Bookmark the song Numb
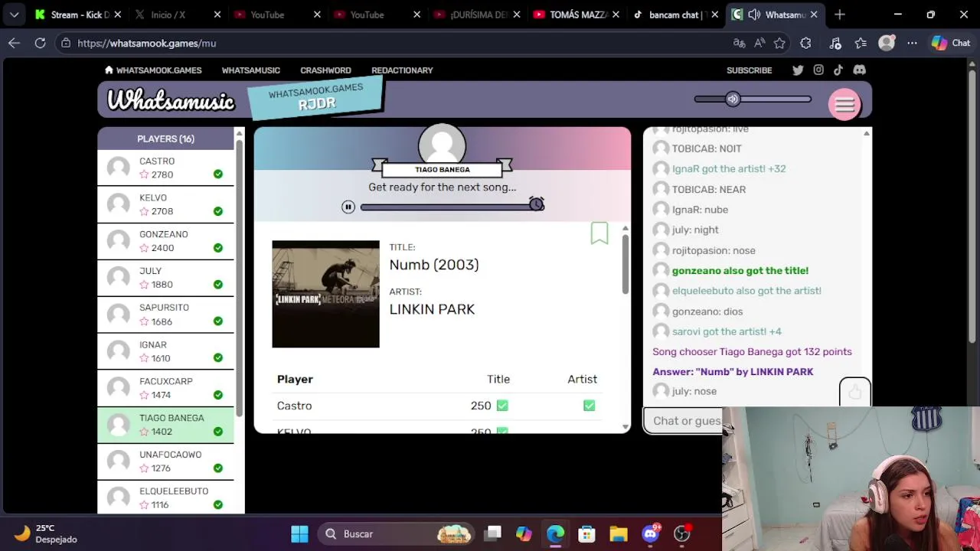 point(599,233)
